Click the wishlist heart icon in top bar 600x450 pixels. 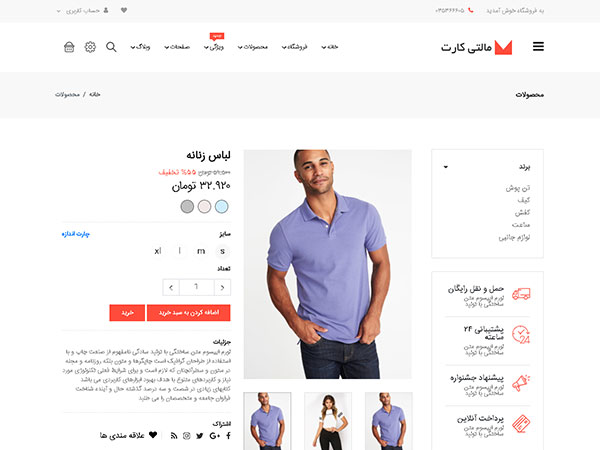[124, 10]
